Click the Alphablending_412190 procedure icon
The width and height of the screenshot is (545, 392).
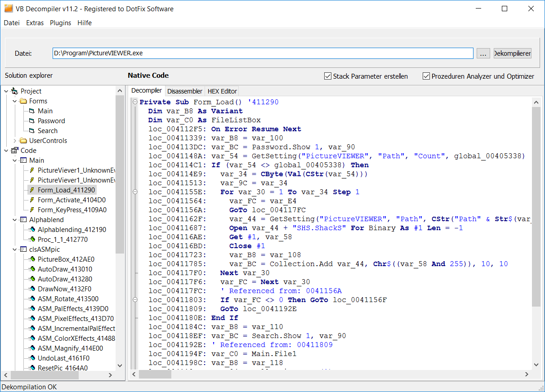click(32, 230)
